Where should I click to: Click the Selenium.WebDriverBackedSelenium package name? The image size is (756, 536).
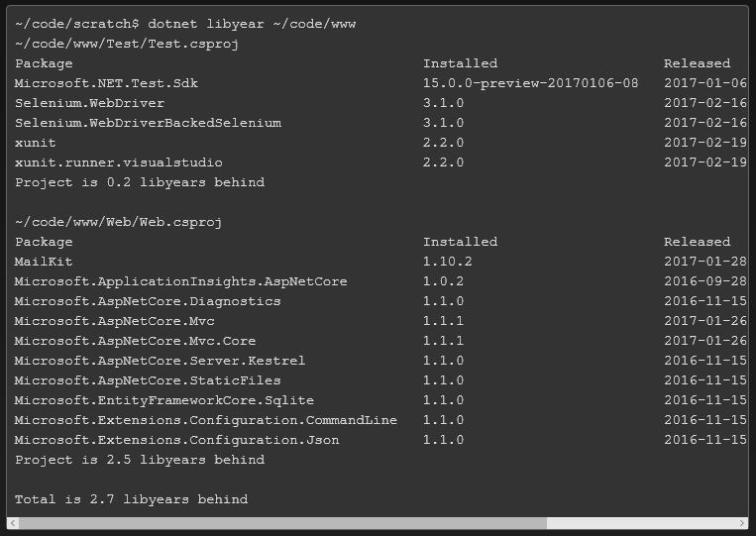pyautogui.click(x=148, y=123)
